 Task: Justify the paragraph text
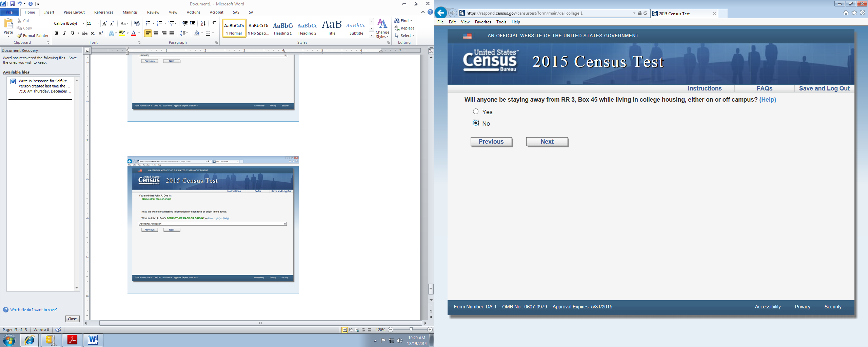pyautogui.click(x=172, y=33)
